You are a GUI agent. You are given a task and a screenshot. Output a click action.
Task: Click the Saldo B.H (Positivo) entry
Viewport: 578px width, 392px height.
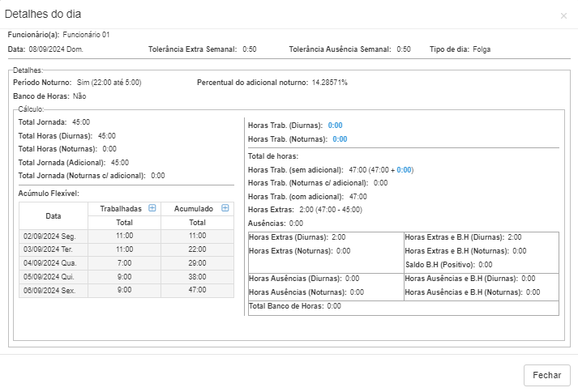click(447, 264)
